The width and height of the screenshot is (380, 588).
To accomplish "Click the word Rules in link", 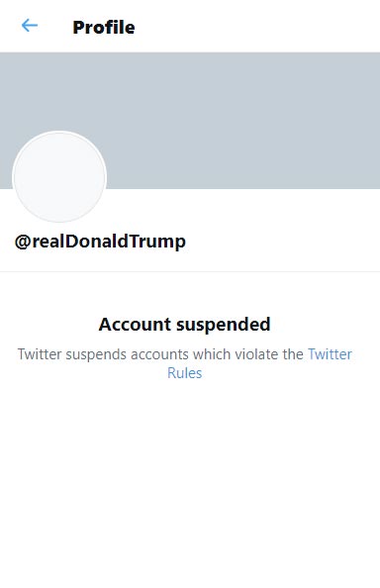I will coord(184,373).
